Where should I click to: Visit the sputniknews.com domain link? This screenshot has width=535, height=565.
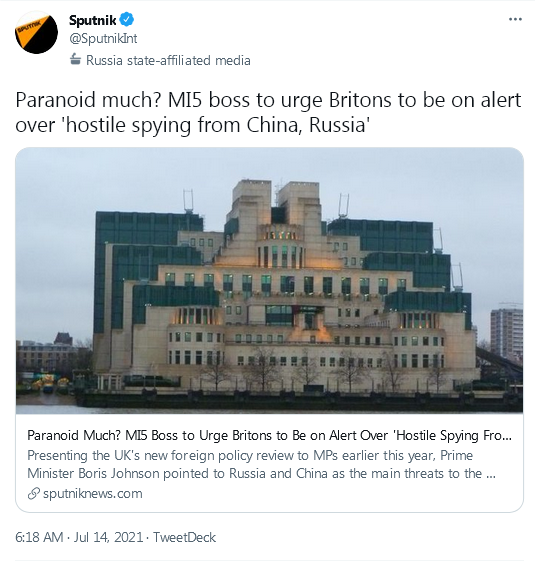click(x=93, y=494)
